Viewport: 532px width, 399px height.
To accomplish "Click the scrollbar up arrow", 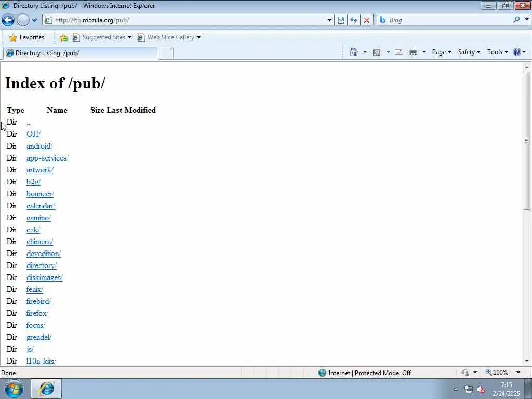I will tap(527, 67).
